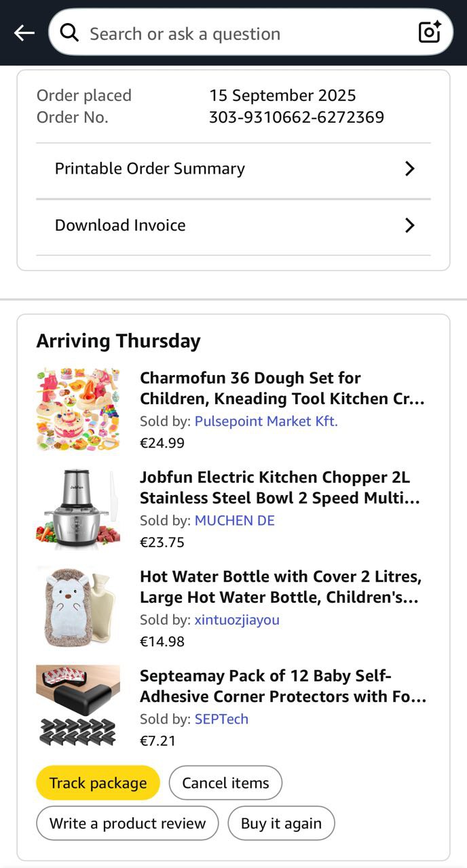This screenshot has height=868, width=467.
Task: Visit seller Pulsepoint Market Kft.
Action: pyautogui.click(x=266, y=421)
